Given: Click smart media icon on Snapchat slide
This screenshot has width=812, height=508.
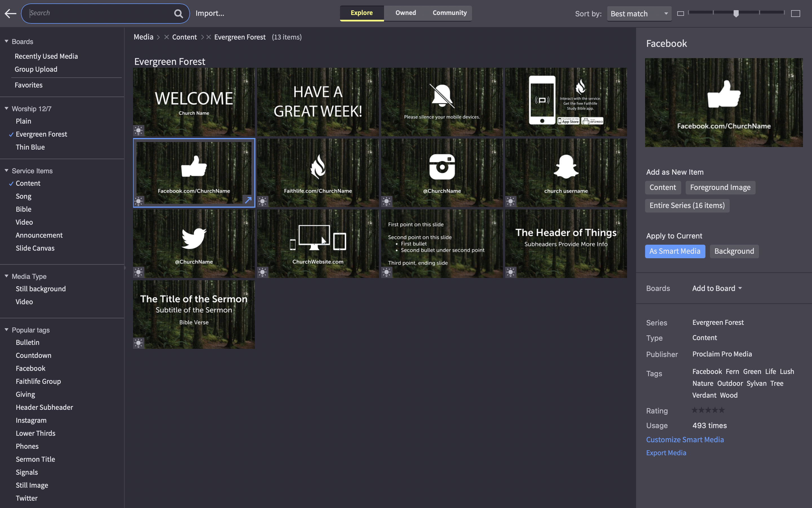Looking at the screenshot, I should 511,201.
